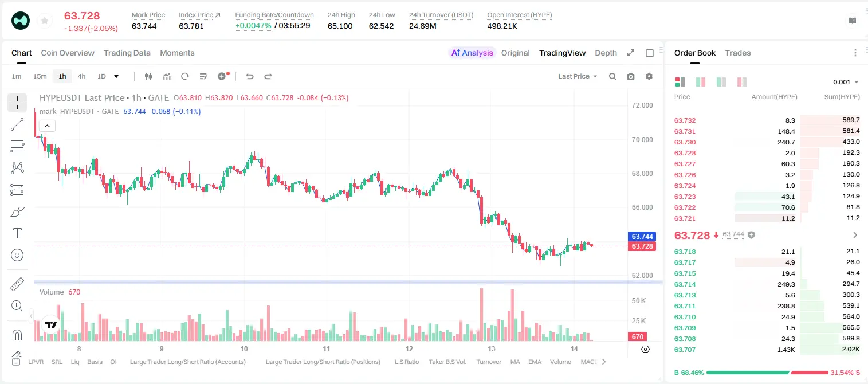Switch chart to Depth view
Image resolution: width=868 pixels, height=384 pixels.
click(606, 53)
